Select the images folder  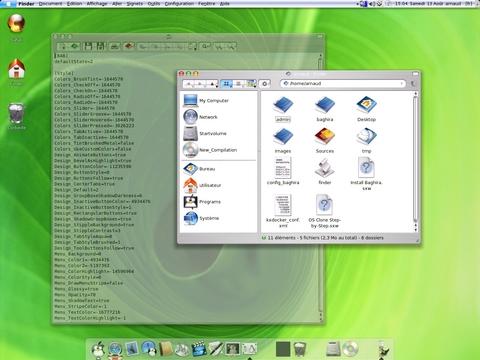(283, 141)
